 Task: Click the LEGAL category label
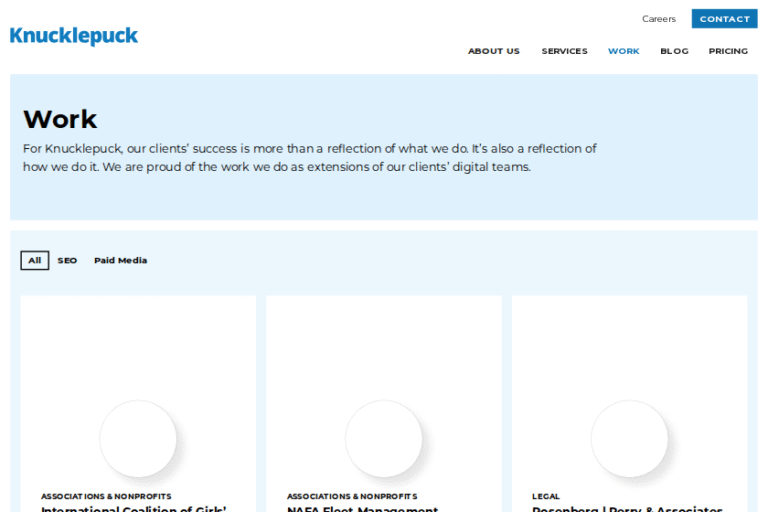click(546, 496)
